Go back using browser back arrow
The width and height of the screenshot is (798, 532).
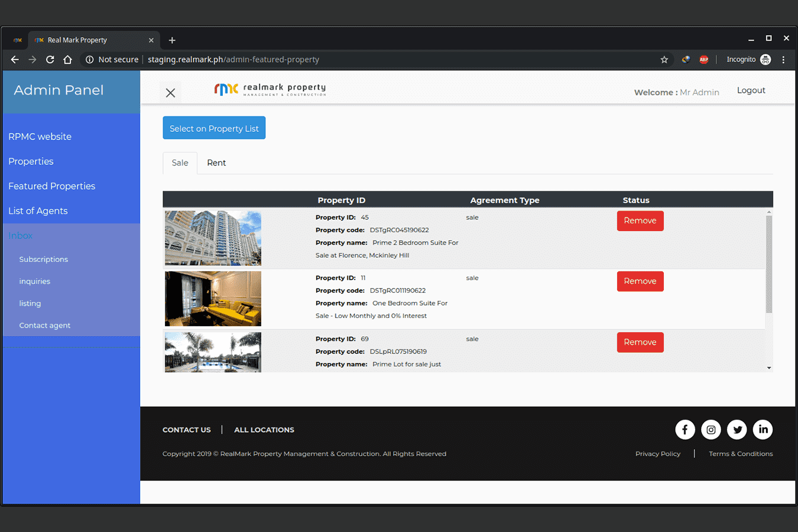pyautogui.click(x=15, y=60)
